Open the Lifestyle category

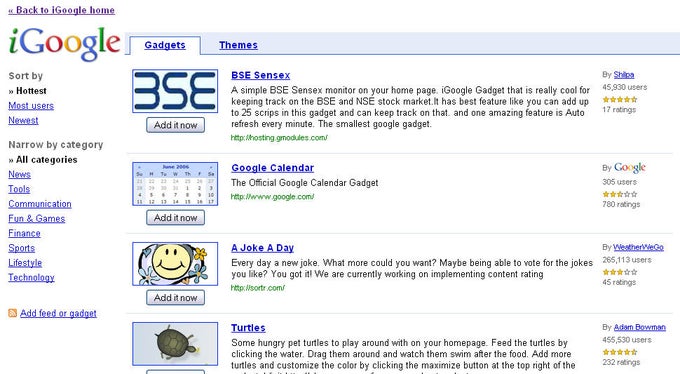(25, 262)
